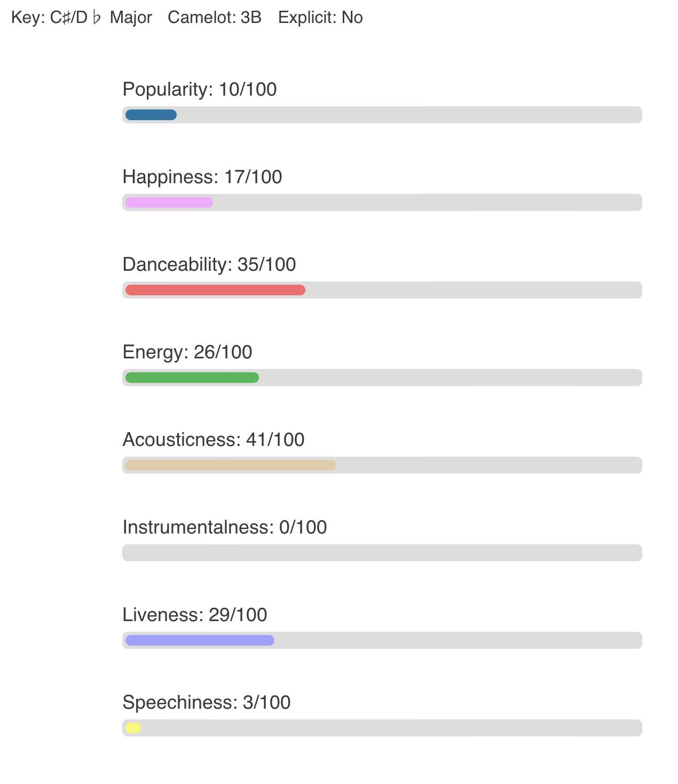
Task: Select the Acousticness: 41/100 label
Action: pyautogui.click(x=214, y=440)
